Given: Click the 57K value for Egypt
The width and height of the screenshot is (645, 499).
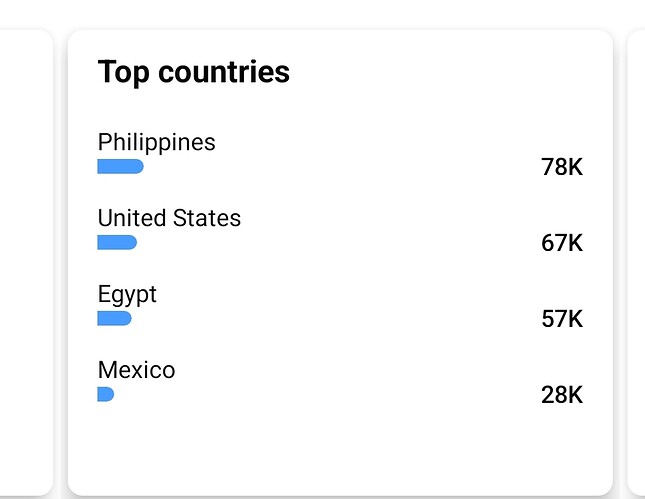Looking at the screenshot, I should (x=562, y=319).
